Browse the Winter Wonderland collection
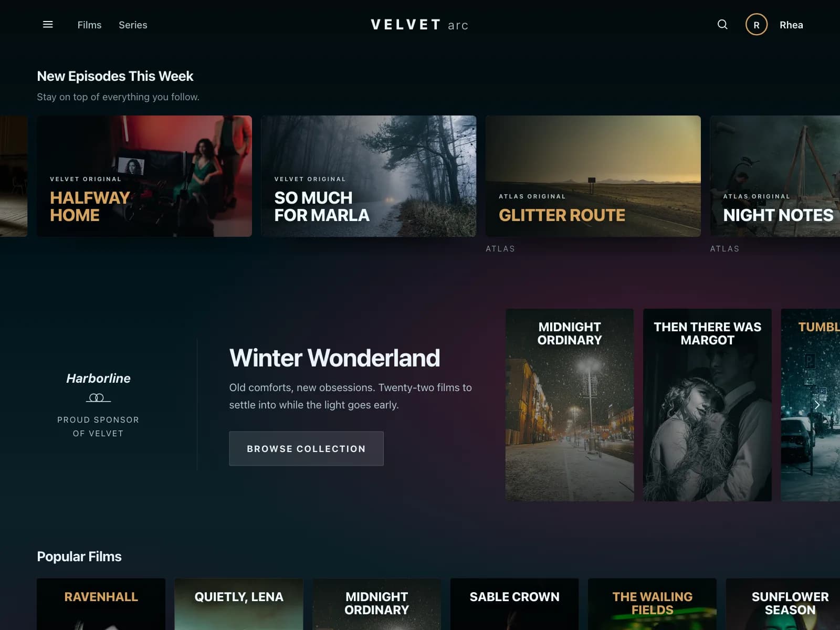840x630 pixels. (x=306, y=448)
